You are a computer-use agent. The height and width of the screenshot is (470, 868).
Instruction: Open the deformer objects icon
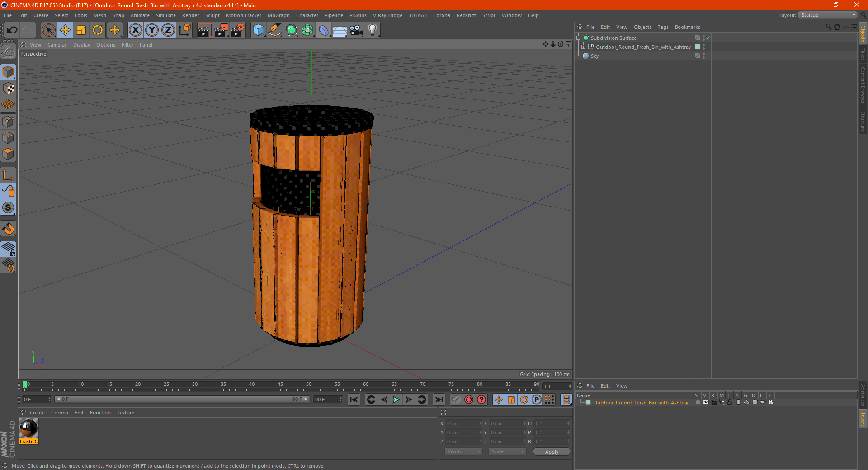tap(324, 30)
